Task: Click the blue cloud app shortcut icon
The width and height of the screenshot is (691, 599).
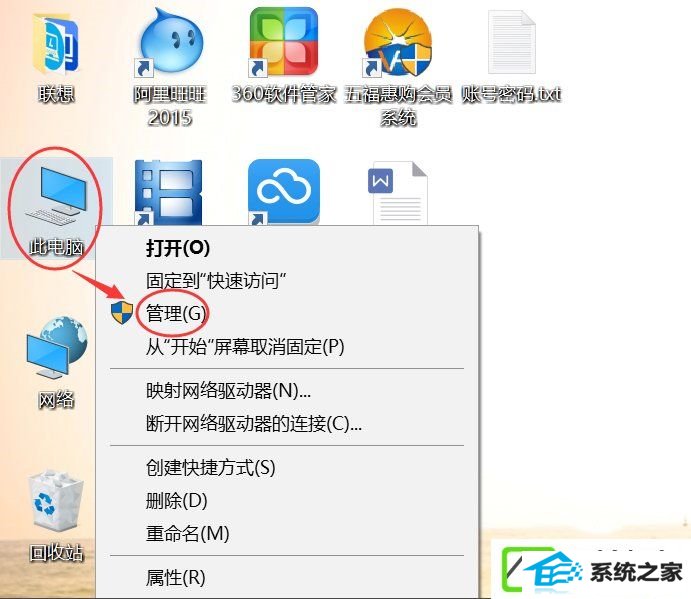Action: 284,193
